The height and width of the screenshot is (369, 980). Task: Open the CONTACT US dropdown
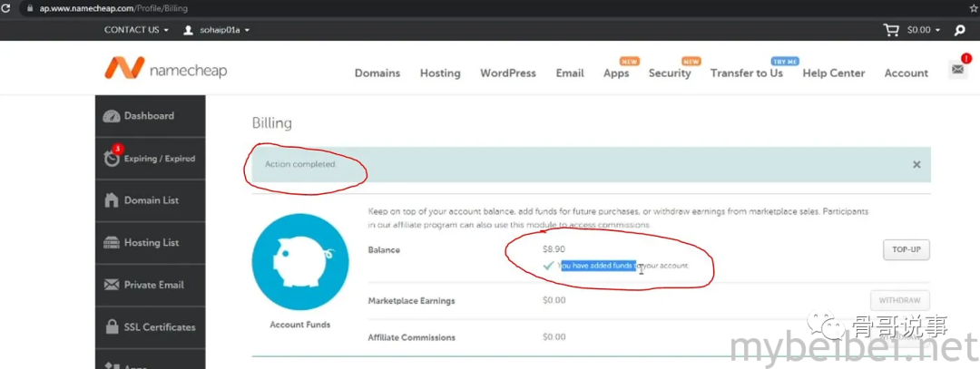tap(136, 30)
